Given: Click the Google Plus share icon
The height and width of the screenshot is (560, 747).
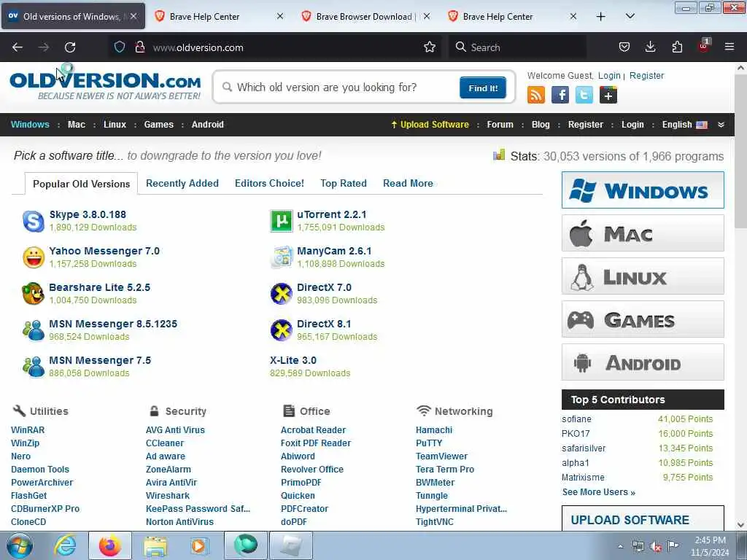Looking at the screenshot, I should (x=608, y=96).
